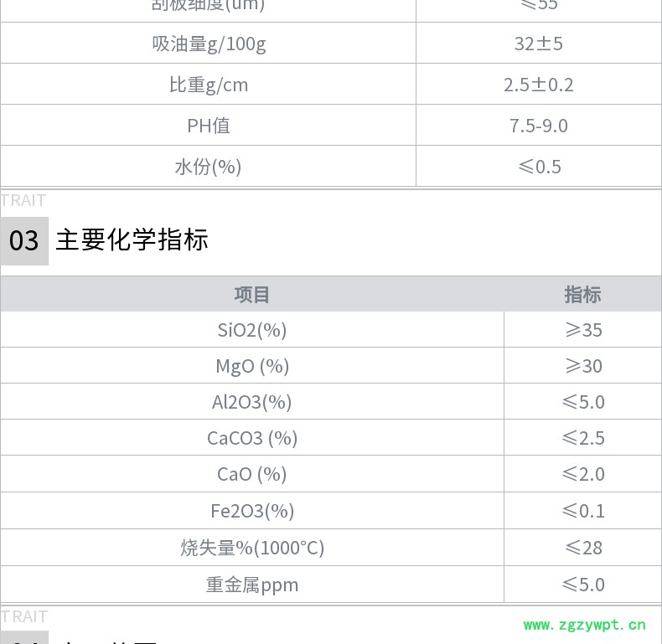This screenshot has width=662, height=644.
Task: Click the www.zgzywpt.cn watermark link
Action: [x=585, y=625]
